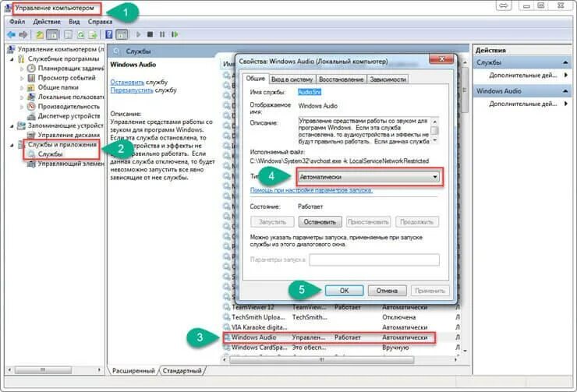This screenshot has width=577, height=392.
Task: Click the Остановить button in dialog
Action: click(320, 222)
